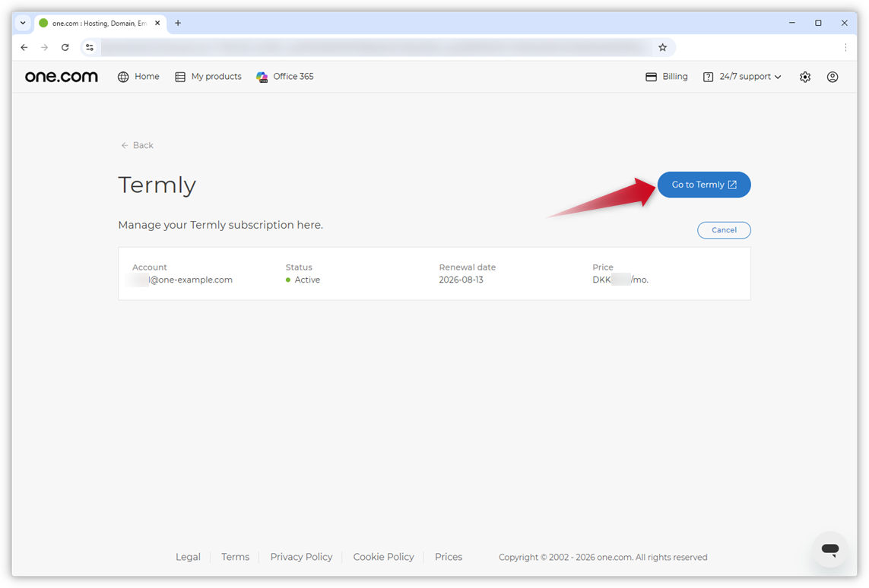The image size is (869, 588).
Task: Open the user account profile icon
Action: (833, 77)
